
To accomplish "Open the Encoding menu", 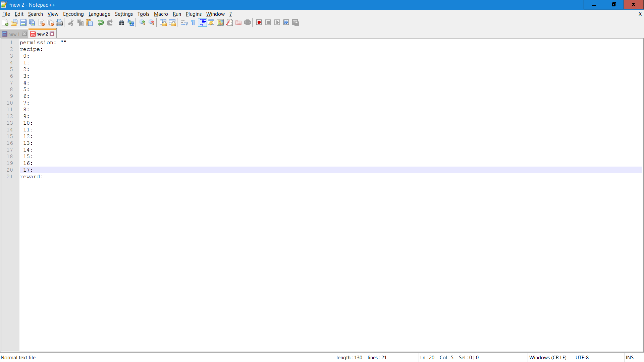I will [x=73, y=14].
